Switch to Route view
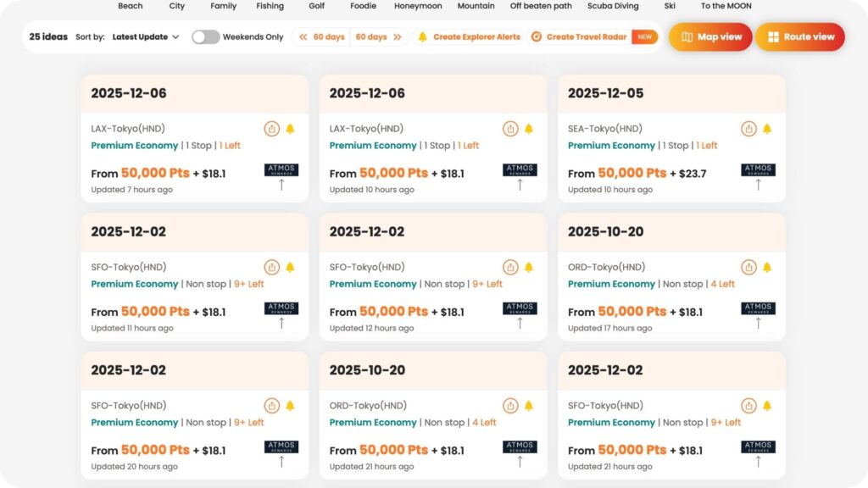This screenshot has height=488, width=868. [x=799, y=37]
